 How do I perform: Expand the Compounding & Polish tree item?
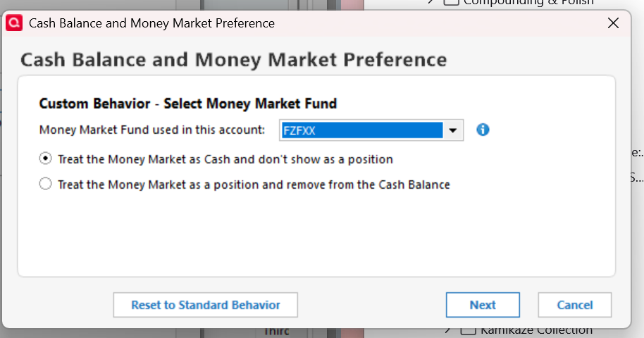(431, 2)
